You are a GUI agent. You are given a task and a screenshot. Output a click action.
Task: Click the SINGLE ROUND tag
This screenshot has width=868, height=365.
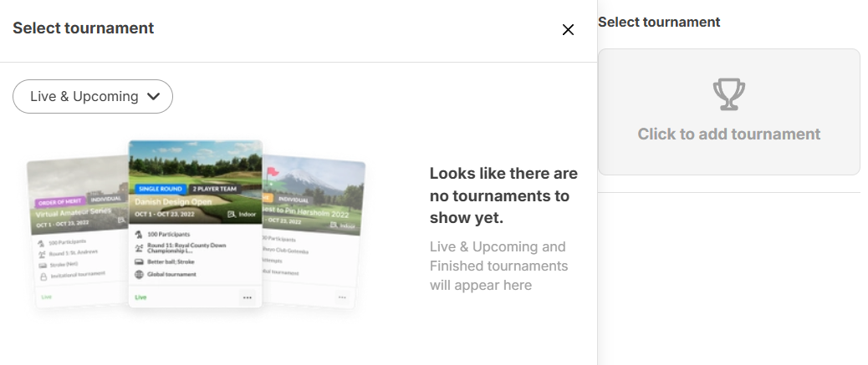[161, 189]
